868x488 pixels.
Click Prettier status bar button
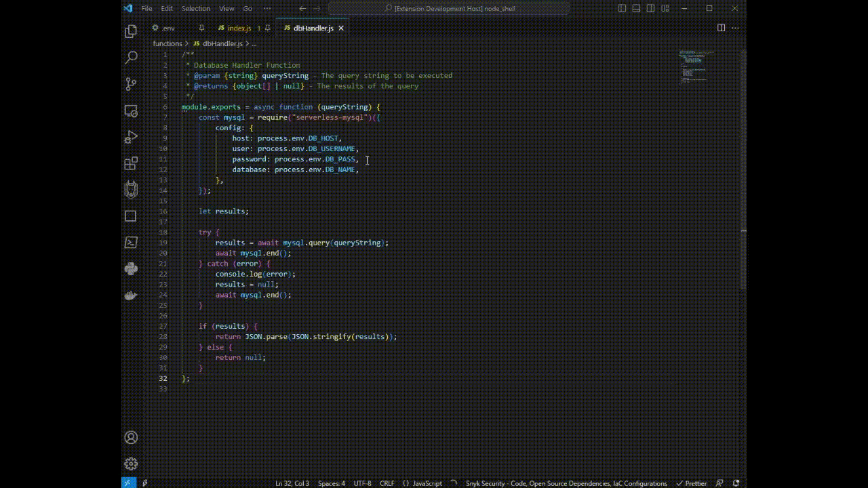click(692, 483)
